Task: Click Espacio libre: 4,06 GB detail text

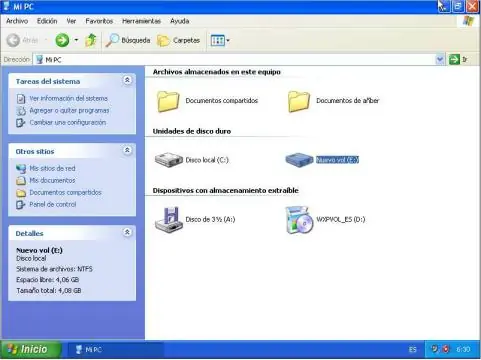Action: (x=48, y=280)
